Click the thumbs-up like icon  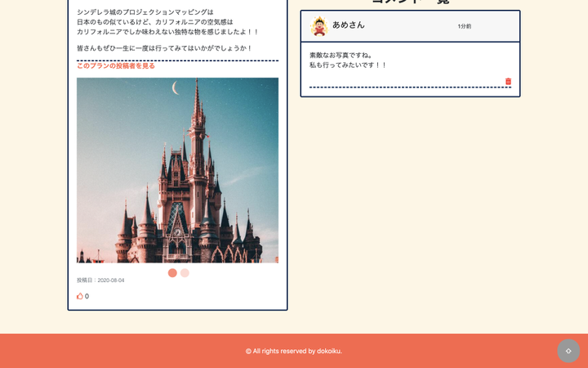pyautogui.click(x=80, y=296)
